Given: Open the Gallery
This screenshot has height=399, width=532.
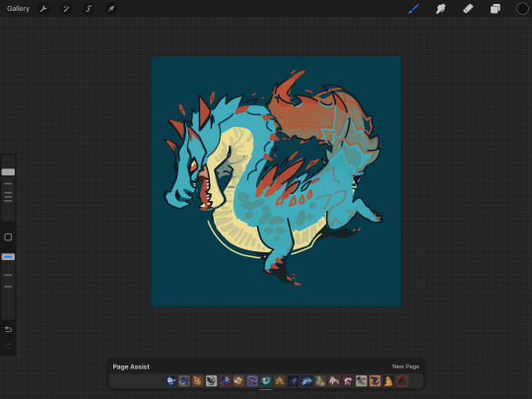Looking at the screenshot, I should [18, 9].
